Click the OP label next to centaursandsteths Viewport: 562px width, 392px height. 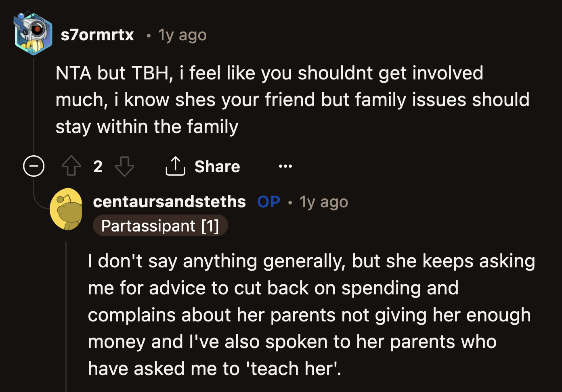(268, 202)
